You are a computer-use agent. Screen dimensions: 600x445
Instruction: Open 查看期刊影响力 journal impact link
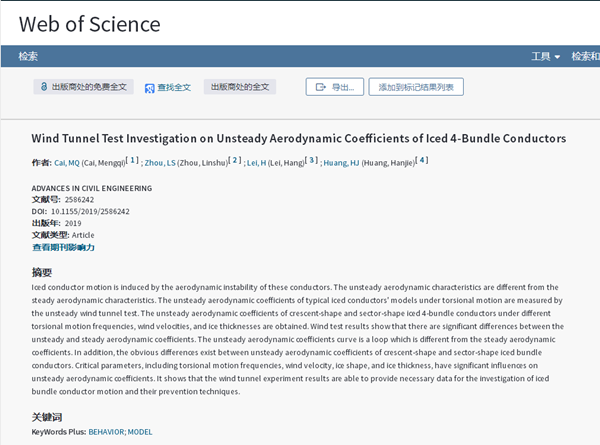[63, 247]
